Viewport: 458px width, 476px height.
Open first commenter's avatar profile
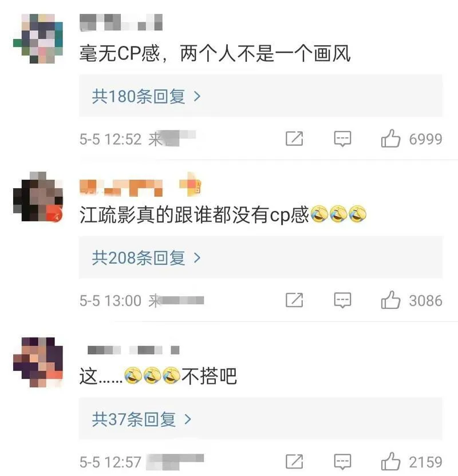[x=38, y=38]
